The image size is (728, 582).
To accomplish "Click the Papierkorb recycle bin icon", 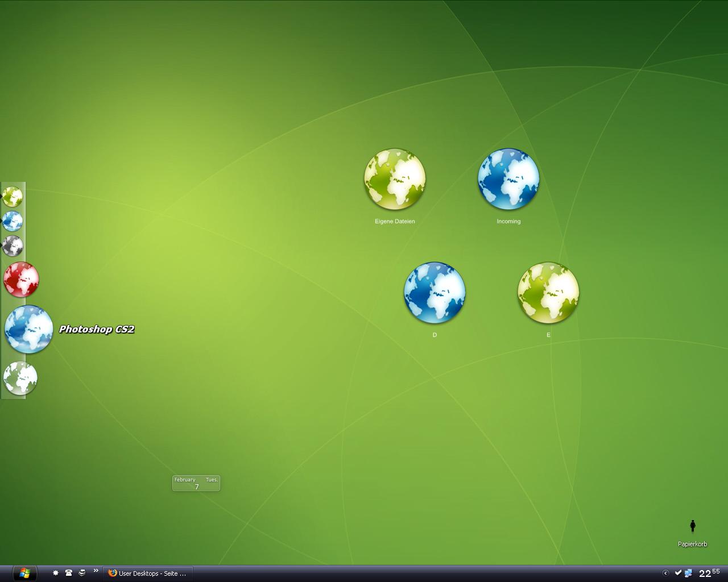I will coord(693,526).
